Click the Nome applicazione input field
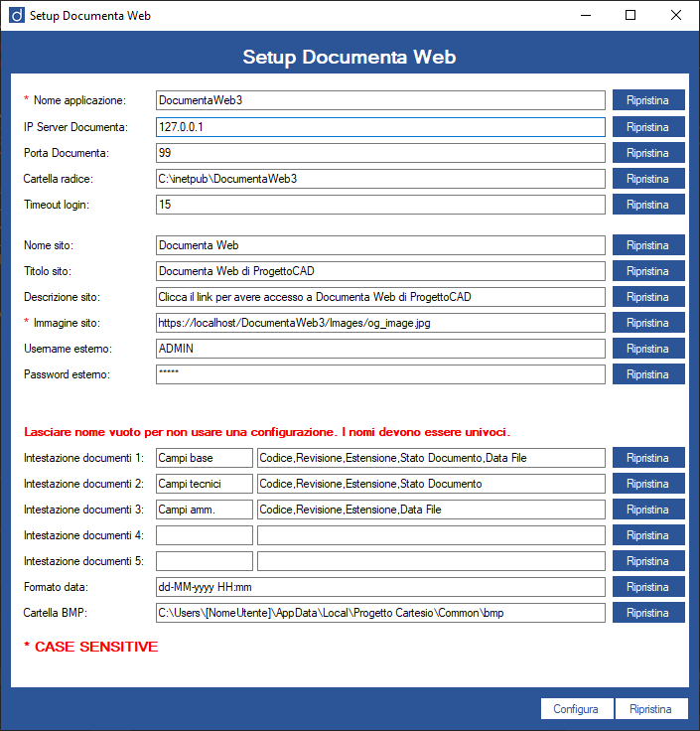 (x=380, y=100)
